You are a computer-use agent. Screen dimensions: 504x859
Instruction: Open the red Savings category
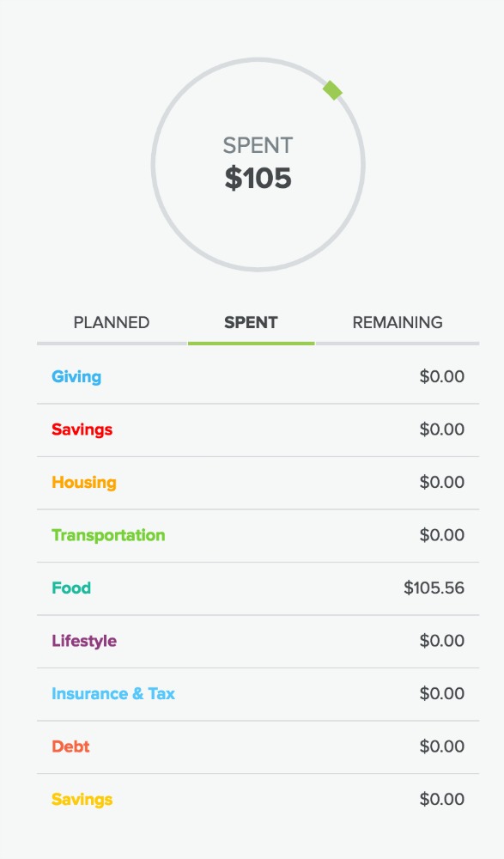pyautogui.click(x=82, y=429)
